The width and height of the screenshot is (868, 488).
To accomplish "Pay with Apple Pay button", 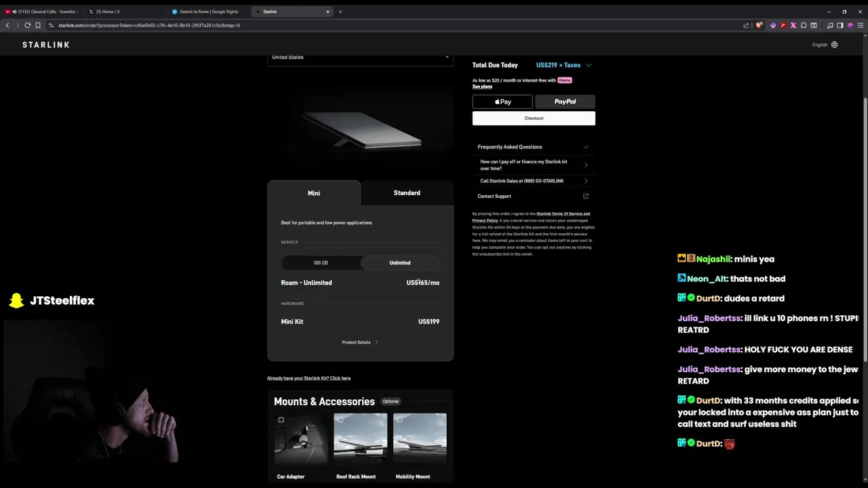I will tap(502, 102).
